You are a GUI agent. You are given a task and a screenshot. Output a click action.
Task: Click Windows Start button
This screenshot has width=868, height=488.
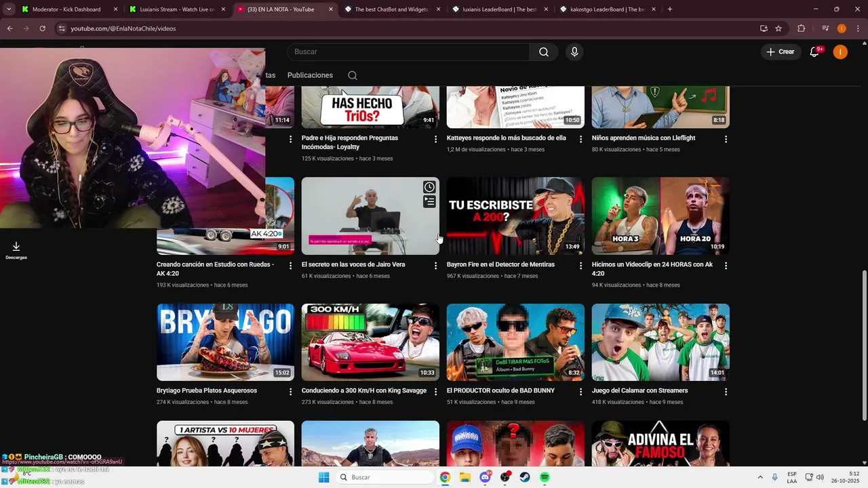pos(324,477)
